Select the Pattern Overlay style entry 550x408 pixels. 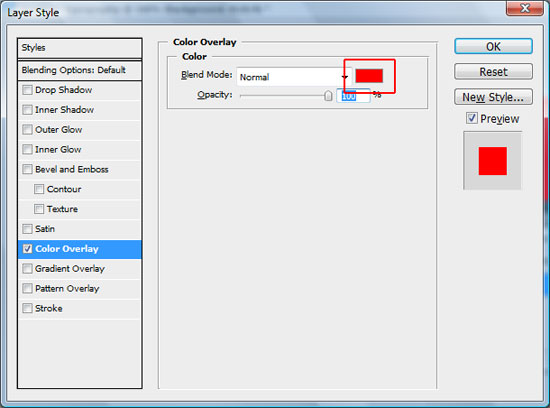pyautogui.click(x=80, y=289)
